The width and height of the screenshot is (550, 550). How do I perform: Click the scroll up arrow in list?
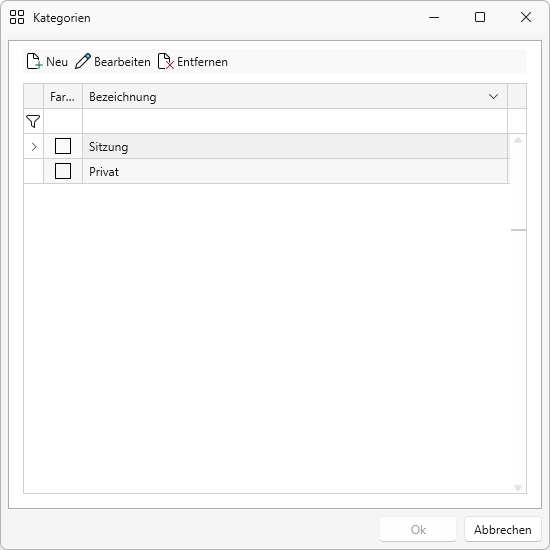pos(518,140)
